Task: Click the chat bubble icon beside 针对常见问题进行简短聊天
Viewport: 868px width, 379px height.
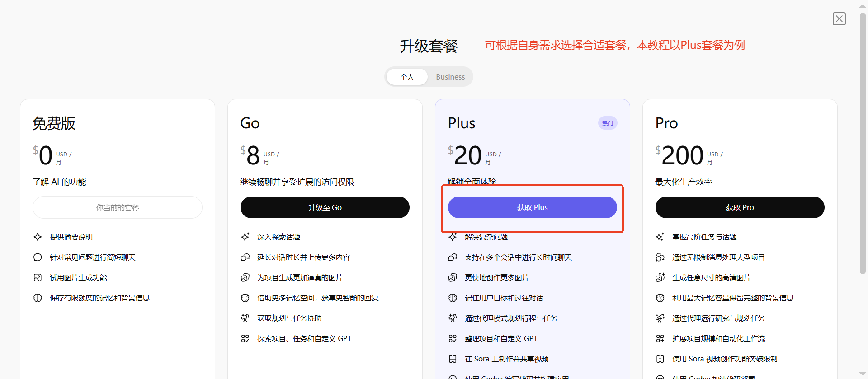Action: 38,257
